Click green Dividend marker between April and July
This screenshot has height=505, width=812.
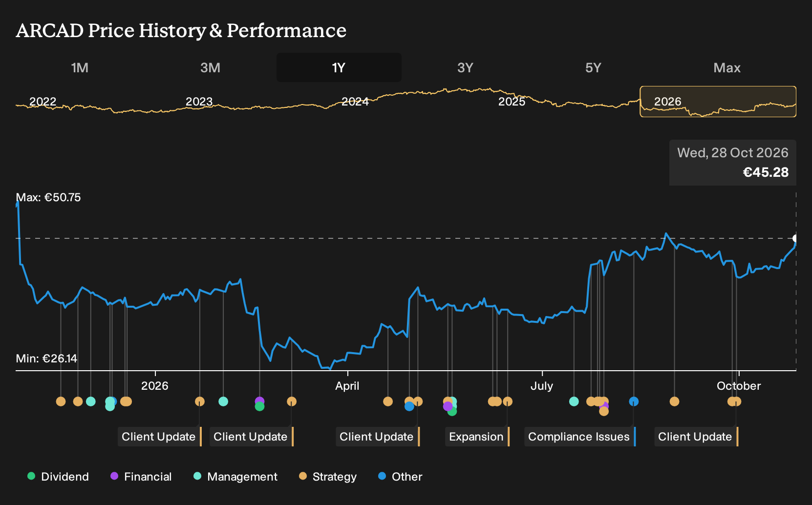pos(452,411)
